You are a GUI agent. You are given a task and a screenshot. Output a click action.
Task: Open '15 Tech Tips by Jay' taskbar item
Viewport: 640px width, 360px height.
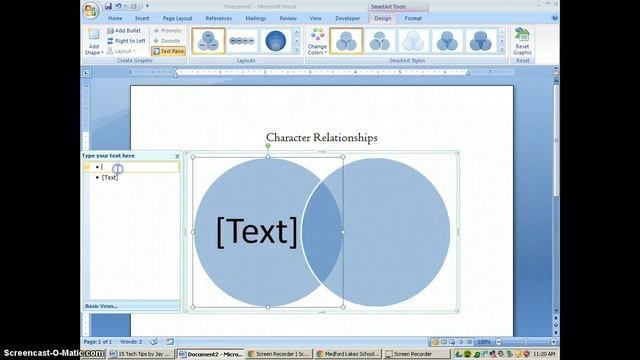(x=141, y=354)
